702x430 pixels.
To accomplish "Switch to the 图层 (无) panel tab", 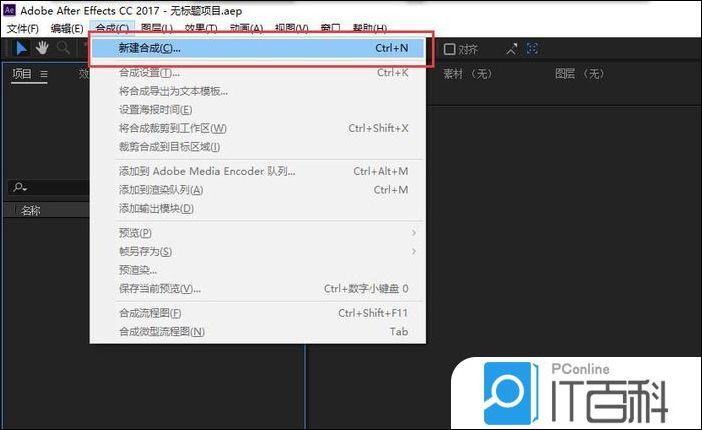I will point(579,73).
